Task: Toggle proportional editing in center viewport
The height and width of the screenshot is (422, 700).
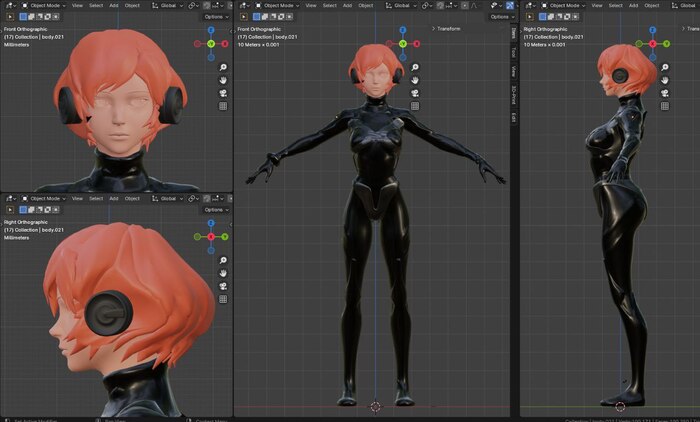Action: point(464,5)
